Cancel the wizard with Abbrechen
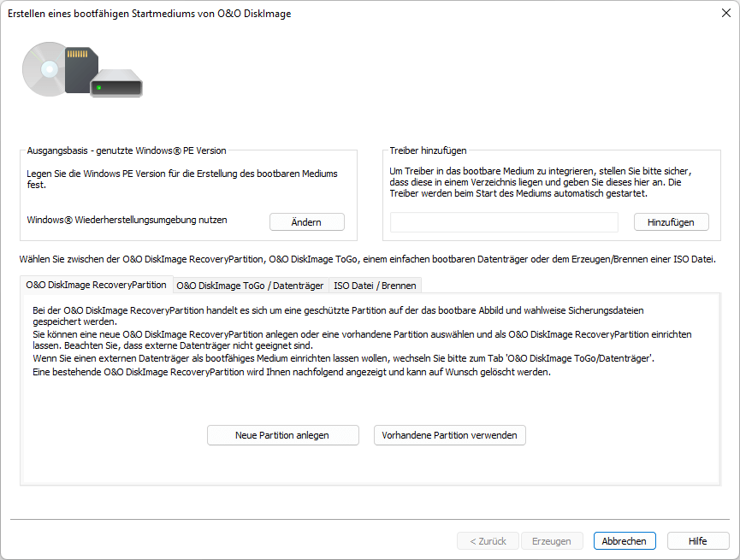Image resolution: width=740 pixels, height=560 pixels. [x=624, y=541]
